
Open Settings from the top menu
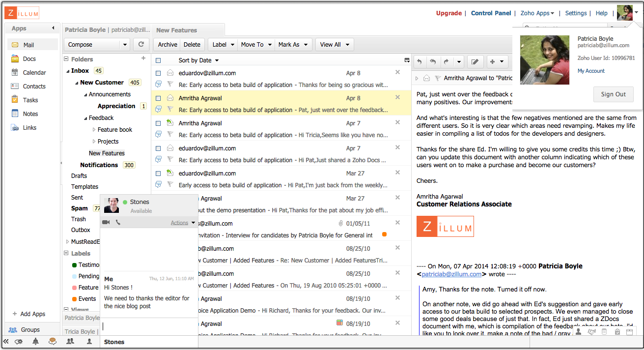click(x=576, y=13)
